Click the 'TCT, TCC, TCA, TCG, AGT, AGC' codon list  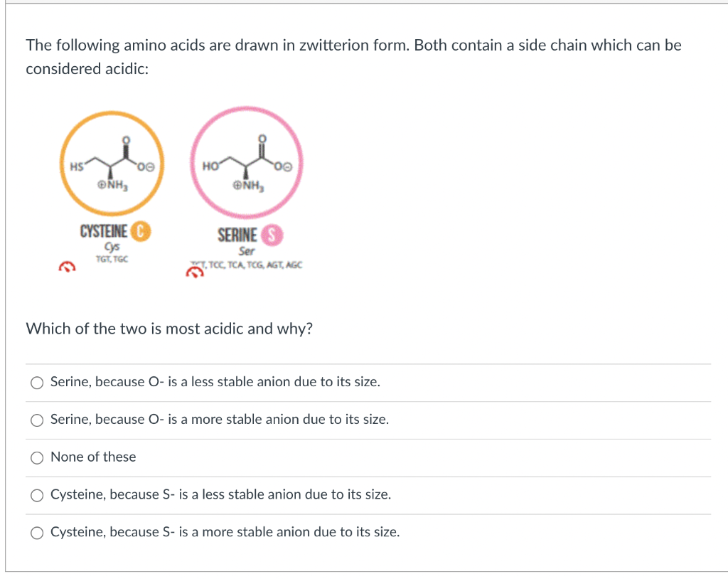(247, 264)
